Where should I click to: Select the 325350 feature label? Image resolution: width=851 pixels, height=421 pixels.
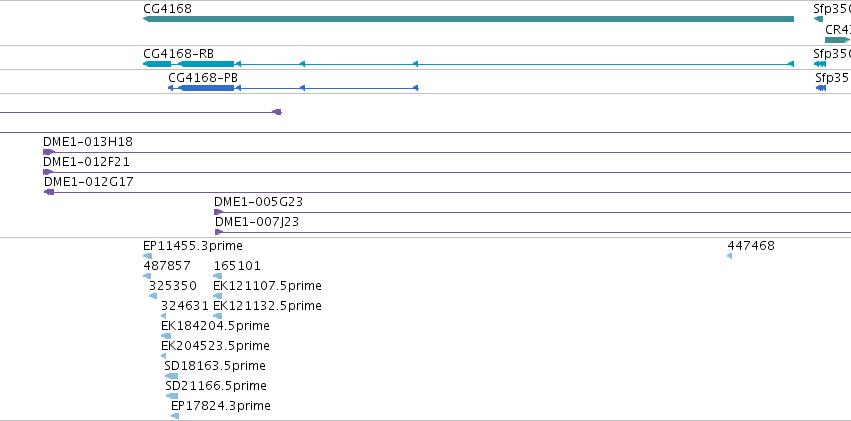tap(173, 286)
